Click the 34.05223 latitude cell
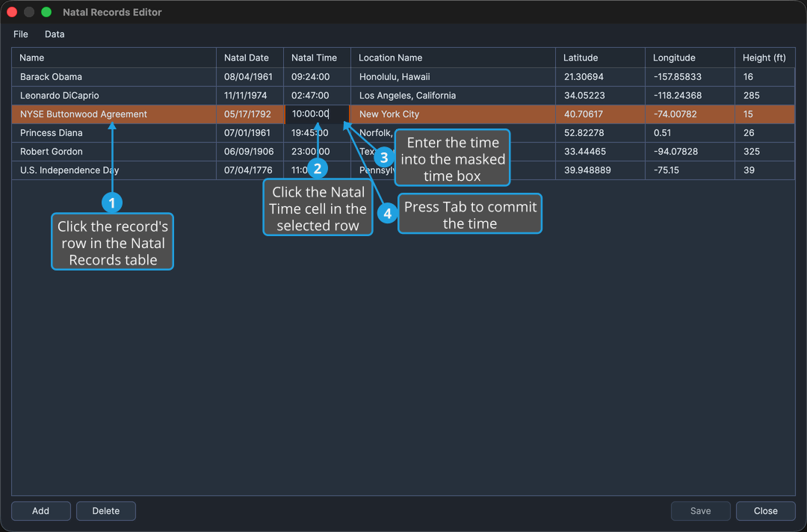 [x=600, y=95]
